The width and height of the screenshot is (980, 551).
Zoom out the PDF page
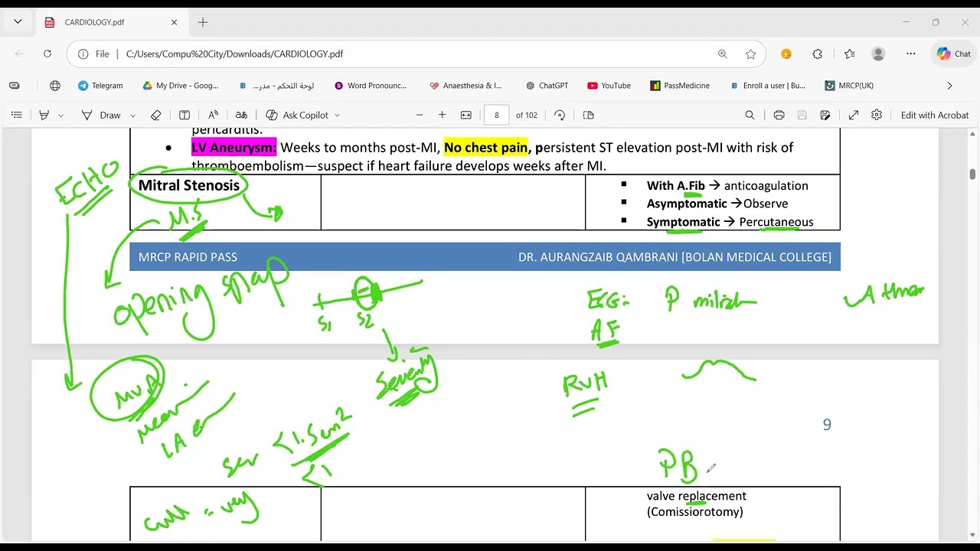pyautogui.click(x=420, y=115)
